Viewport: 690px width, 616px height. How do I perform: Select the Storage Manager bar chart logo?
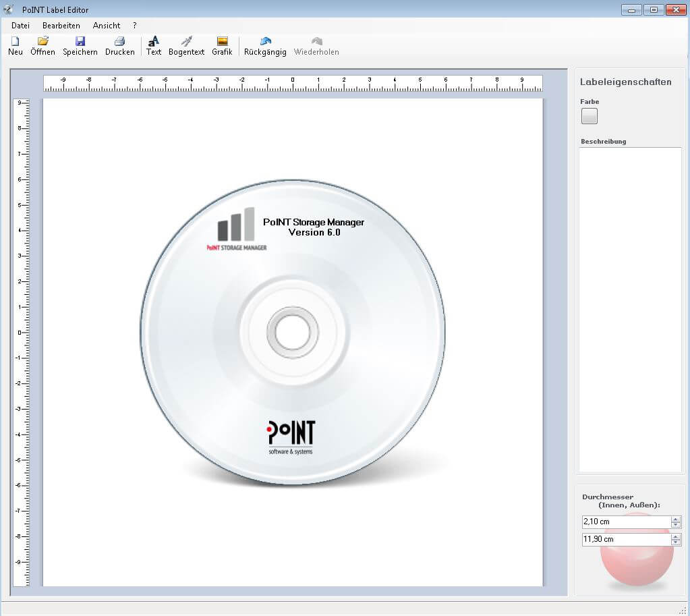pos(237,229)
